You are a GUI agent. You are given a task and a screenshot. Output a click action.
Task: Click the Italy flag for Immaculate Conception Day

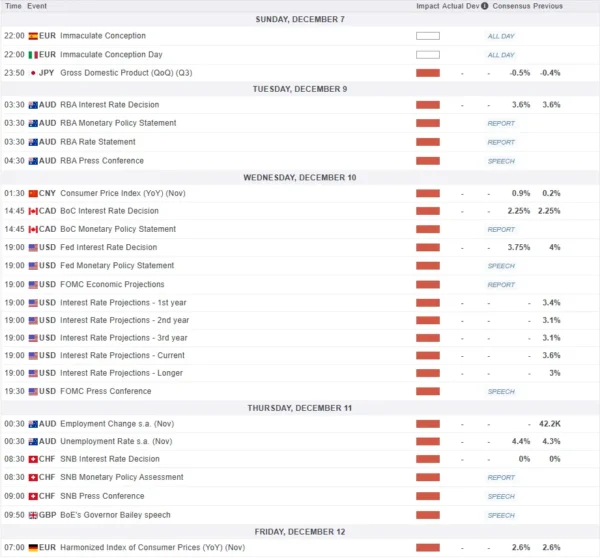(34, 54)
